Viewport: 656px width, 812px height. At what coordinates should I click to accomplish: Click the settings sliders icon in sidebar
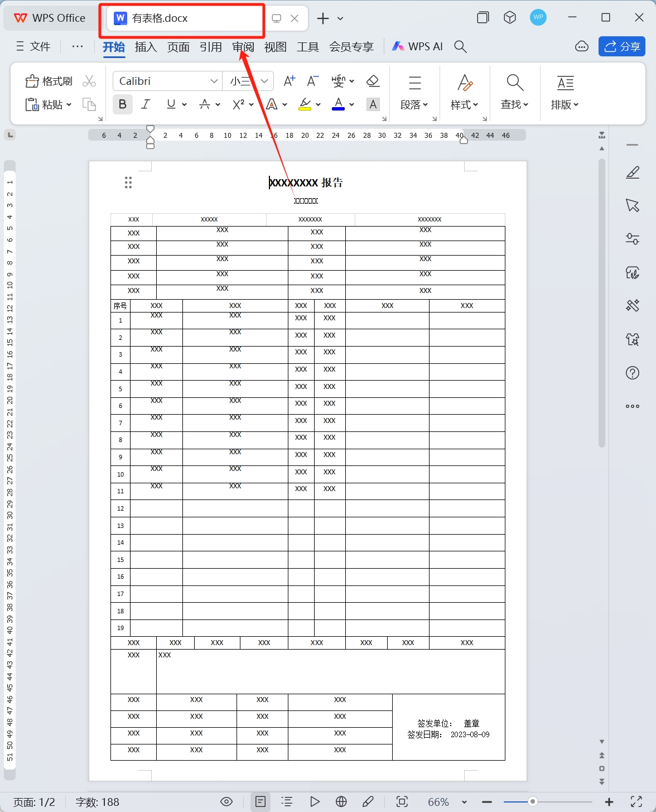point(633,239)
